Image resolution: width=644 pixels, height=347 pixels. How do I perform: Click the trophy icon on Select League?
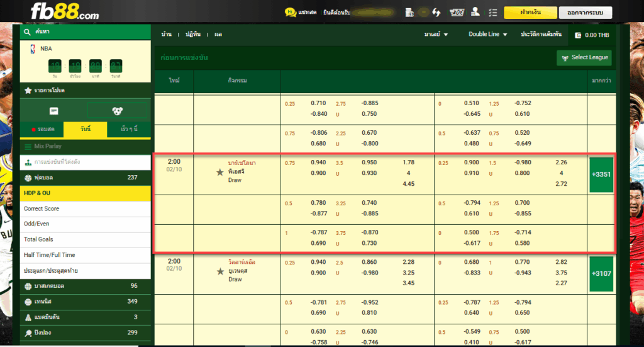tap(565, 58)
